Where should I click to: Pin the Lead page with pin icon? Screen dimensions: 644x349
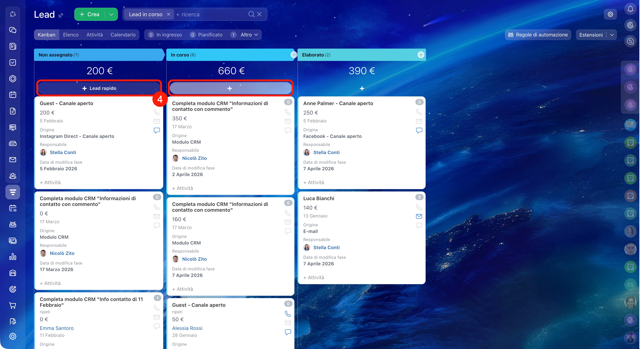[x=61, y=15]
